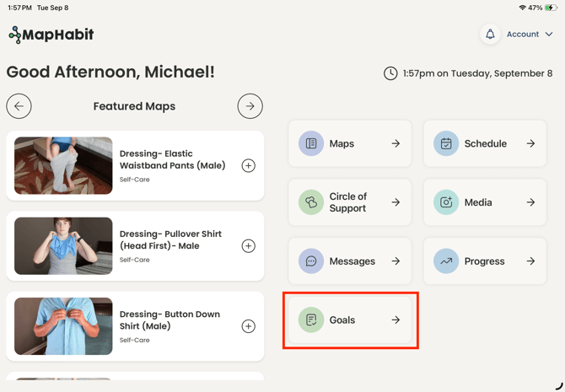Open the Schedule tile
Viewport: 565px width, 392px height.
pos(485,143)
